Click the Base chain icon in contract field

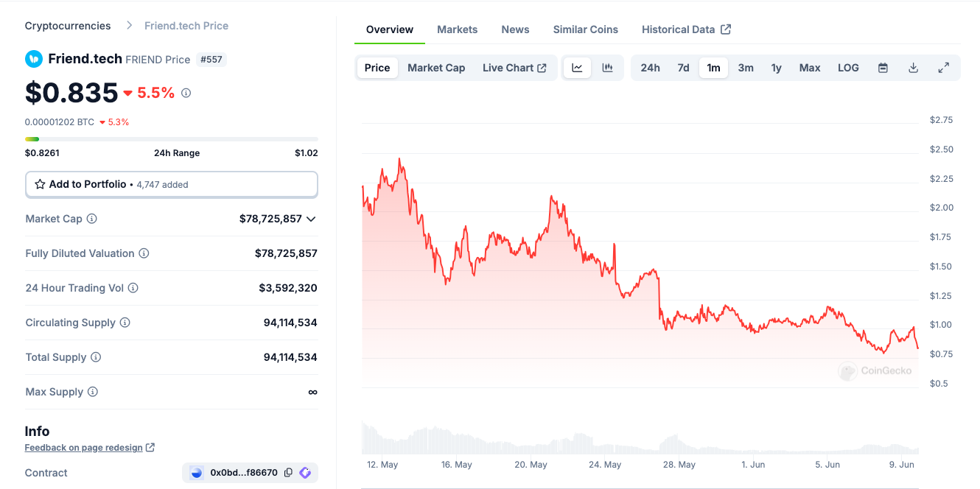196,473
